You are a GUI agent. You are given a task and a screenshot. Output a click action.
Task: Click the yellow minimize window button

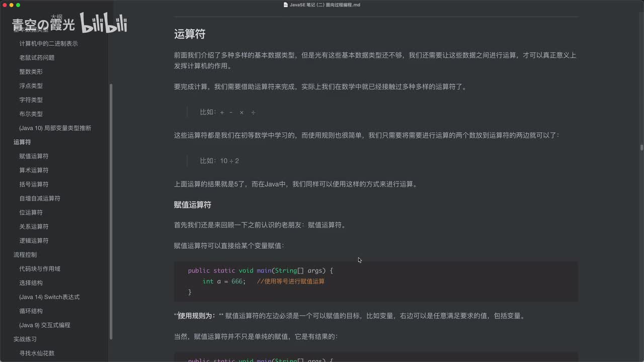click(x=11, y=5)
